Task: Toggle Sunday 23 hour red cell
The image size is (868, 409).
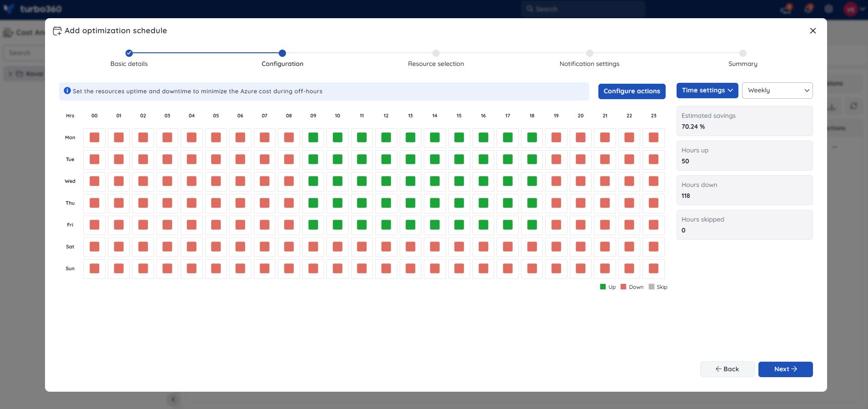Action: tap(653, 268)
